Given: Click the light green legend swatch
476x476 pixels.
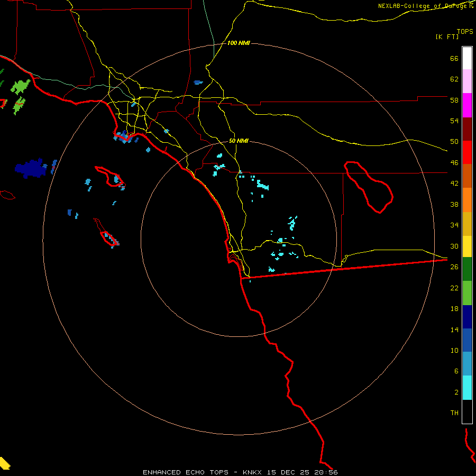Looking at the screenshot, I should click(x=467, y=293).
